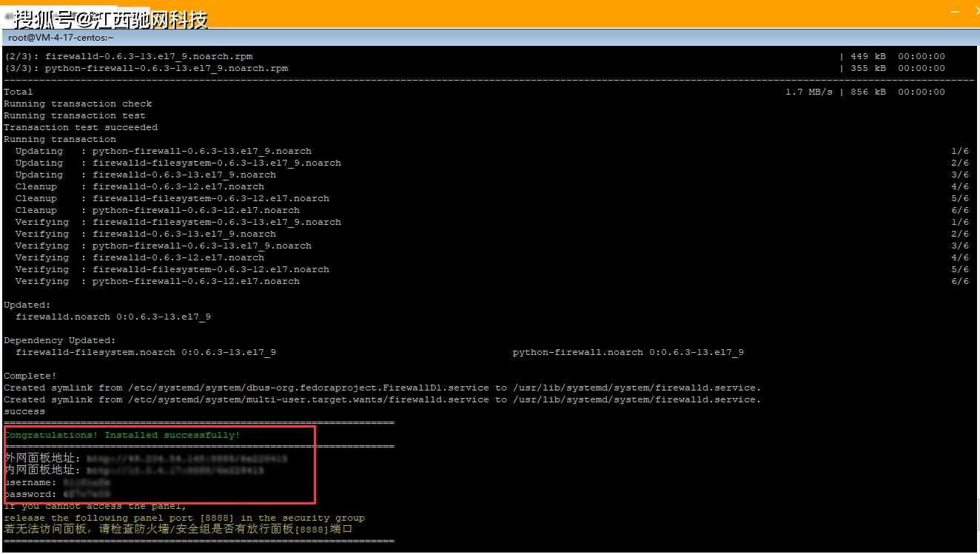Click the '355 kB' download size
980x554 pixels.
[x=868, y=68]
